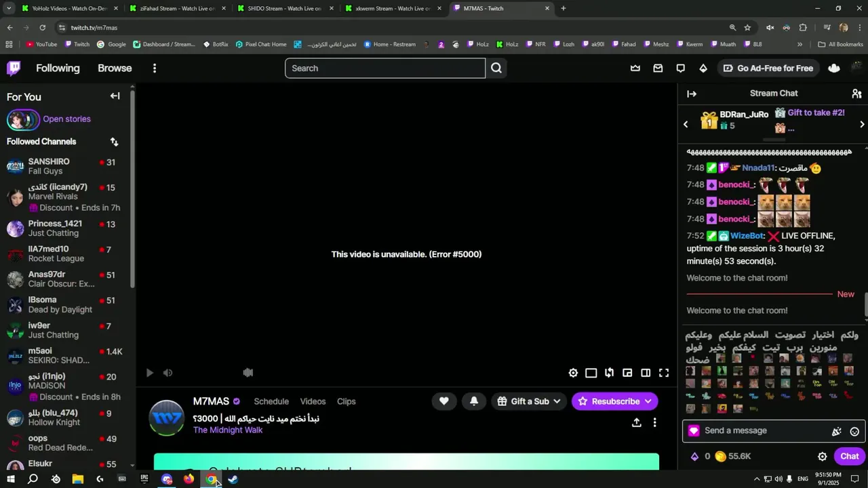
Task: Mute the player volume icon
Action: pyautogui.click(x=167, y=373)
